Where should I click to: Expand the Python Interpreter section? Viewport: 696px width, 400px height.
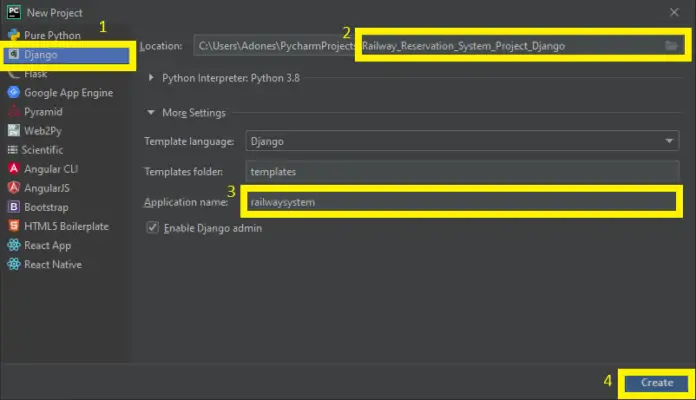[x=152, y=77]
